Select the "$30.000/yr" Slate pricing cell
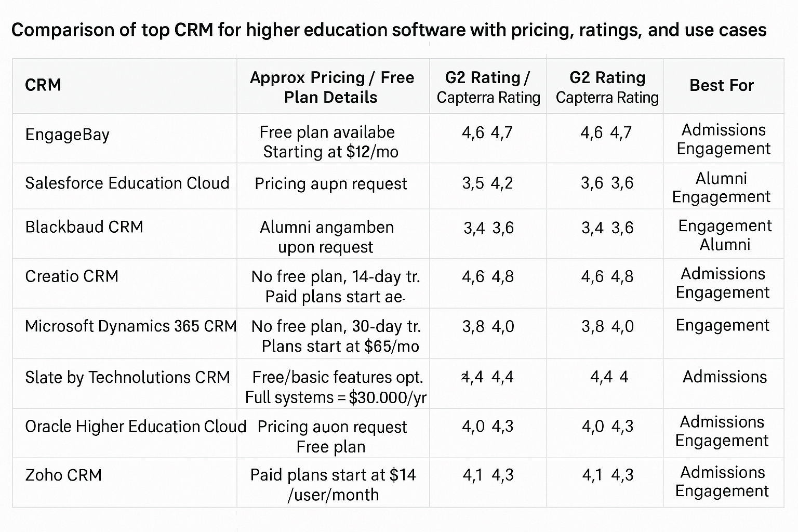This screenshot has width=798, height=532. 336,397
